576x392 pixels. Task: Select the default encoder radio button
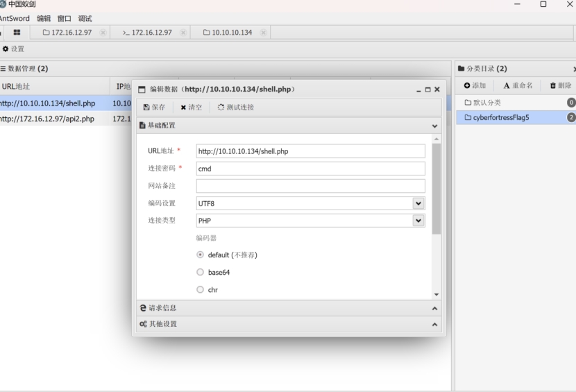[x=200, y=255]
